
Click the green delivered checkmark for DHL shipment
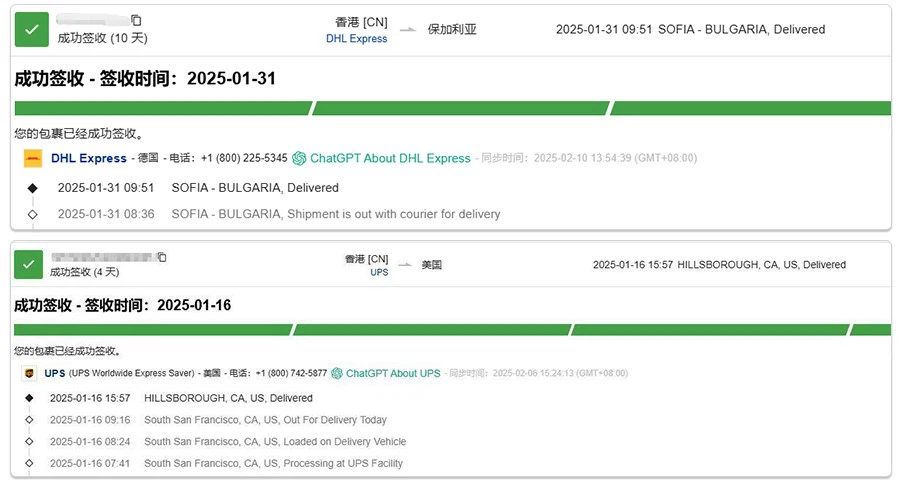coord(31,29)
